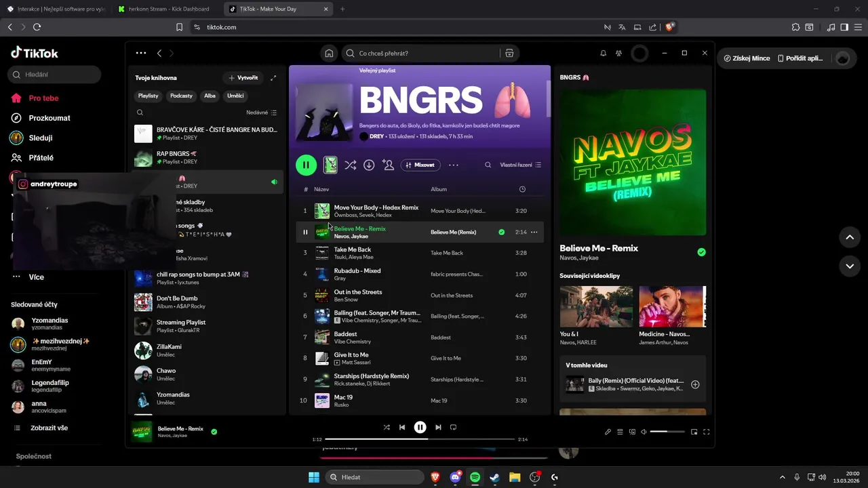This screenshot has width=868, height=488.
Task: Open the Nedávné library sort dropdown
Action: (x=261, y=113)
